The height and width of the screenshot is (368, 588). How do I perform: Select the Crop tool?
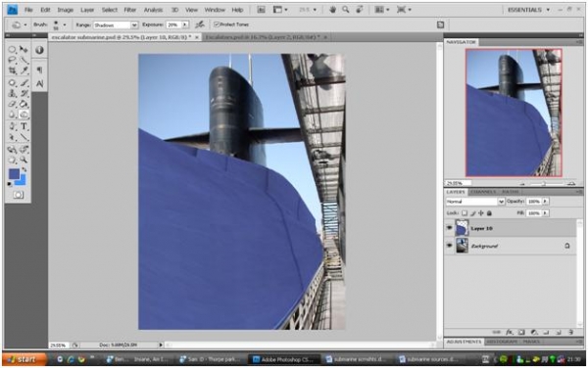pos(12,70)
